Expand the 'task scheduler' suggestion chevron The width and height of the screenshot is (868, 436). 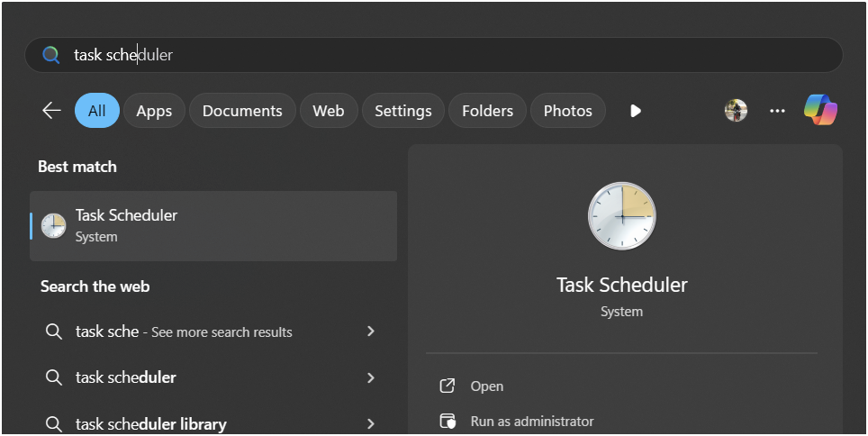tap(371, 377)
